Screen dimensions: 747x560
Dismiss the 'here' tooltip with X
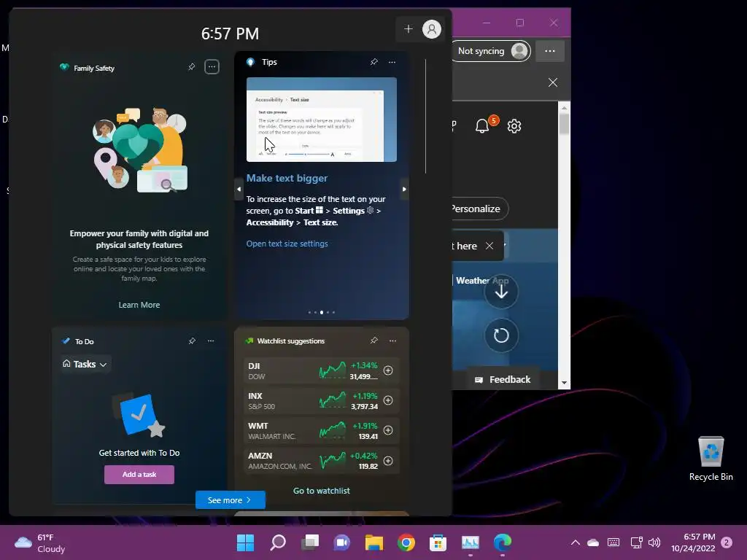(489, 246)
